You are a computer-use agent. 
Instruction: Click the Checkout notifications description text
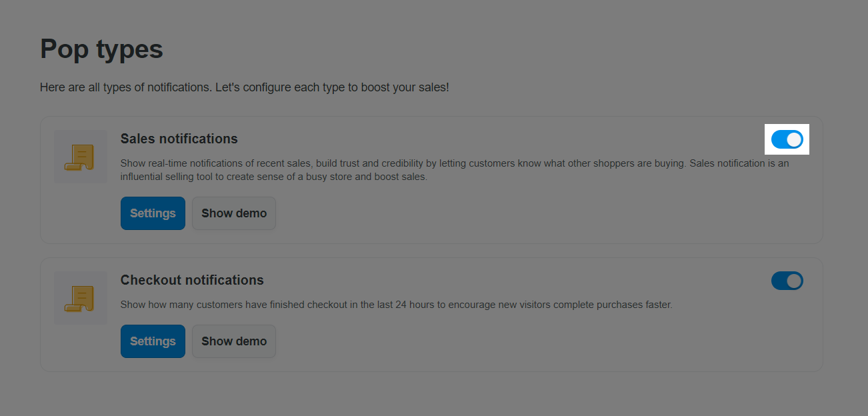click(397, 305)
